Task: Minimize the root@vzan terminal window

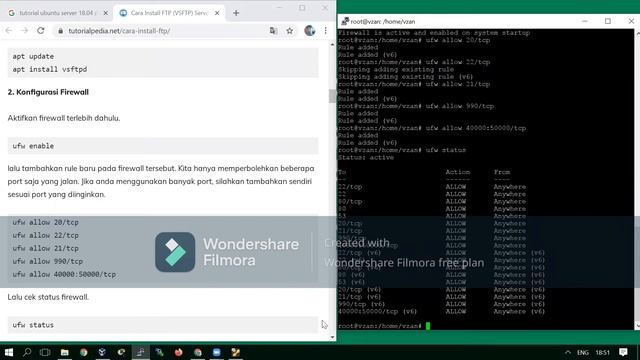Action: pyautogui.click(x=585, y=21)
